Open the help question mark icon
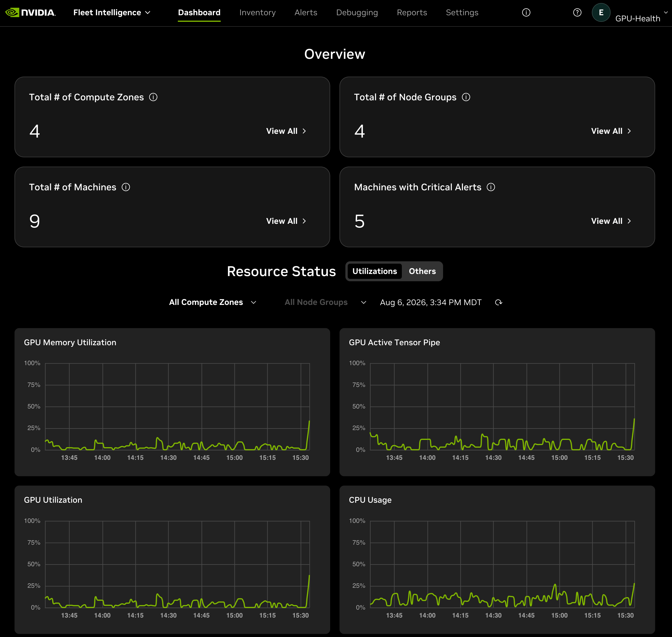This screenshot has height=637, width=672. coord(577,13)
